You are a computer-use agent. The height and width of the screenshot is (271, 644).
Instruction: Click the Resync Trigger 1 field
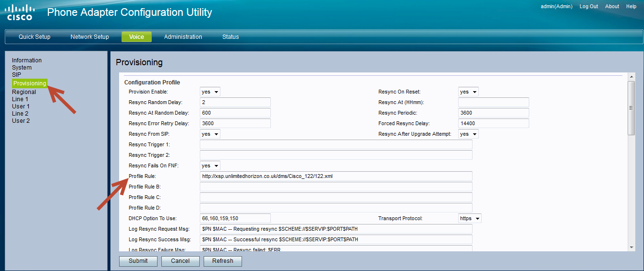336,144
